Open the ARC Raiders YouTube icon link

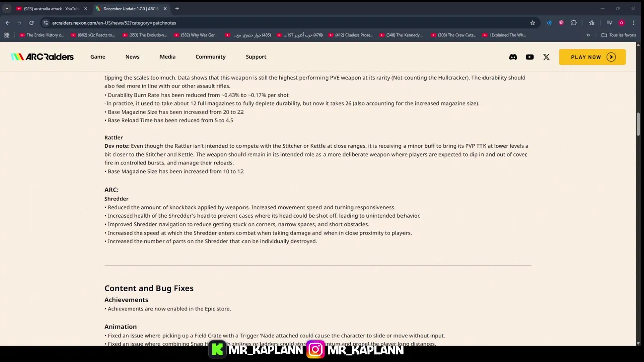(x=529, y=57)
